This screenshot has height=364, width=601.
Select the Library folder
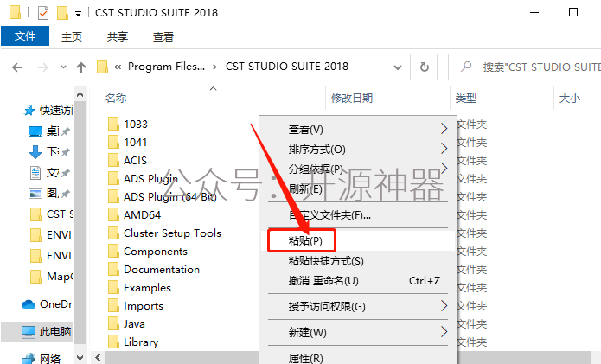(141, 342)
